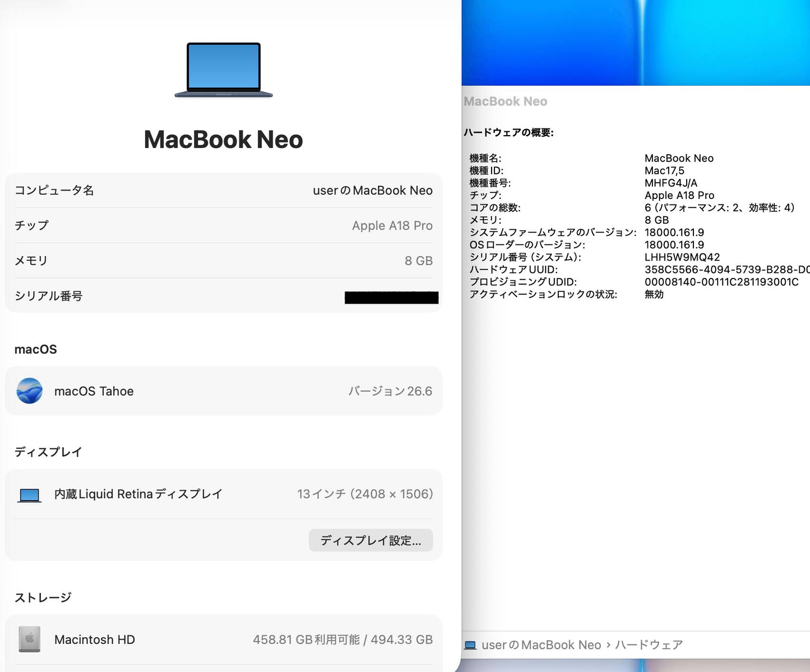
Task: Click Apple A18 Pro value in About panel
Action: 392,225
